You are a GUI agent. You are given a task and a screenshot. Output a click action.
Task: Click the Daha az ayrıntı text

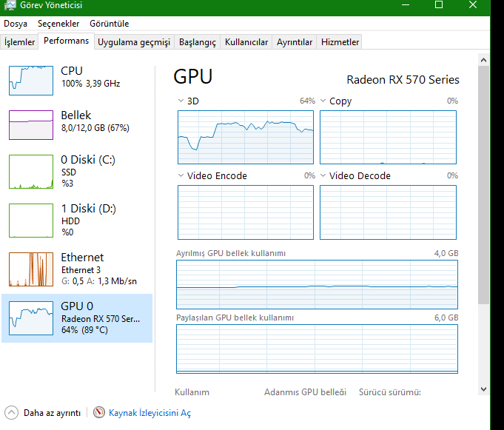pos(52,413)
